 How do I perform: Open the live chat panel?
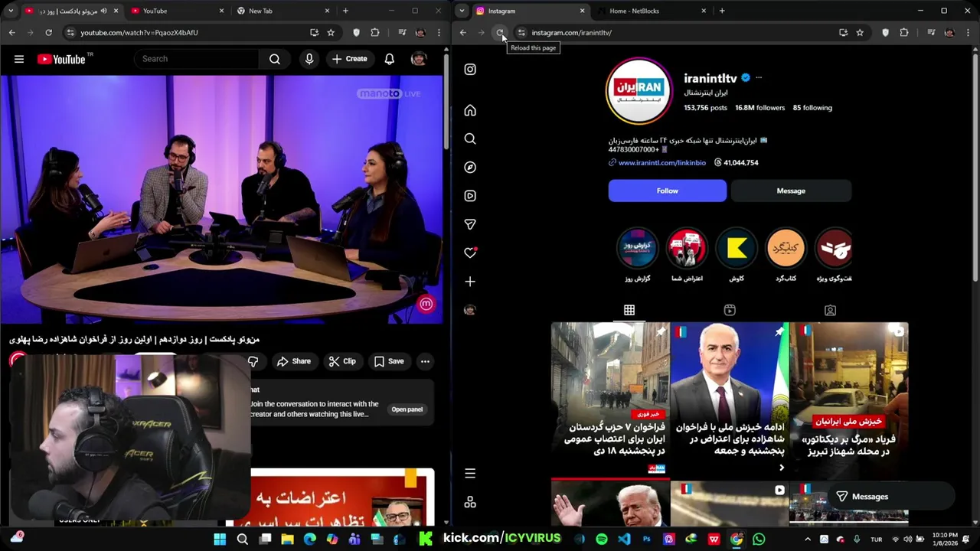pos(407,409)
